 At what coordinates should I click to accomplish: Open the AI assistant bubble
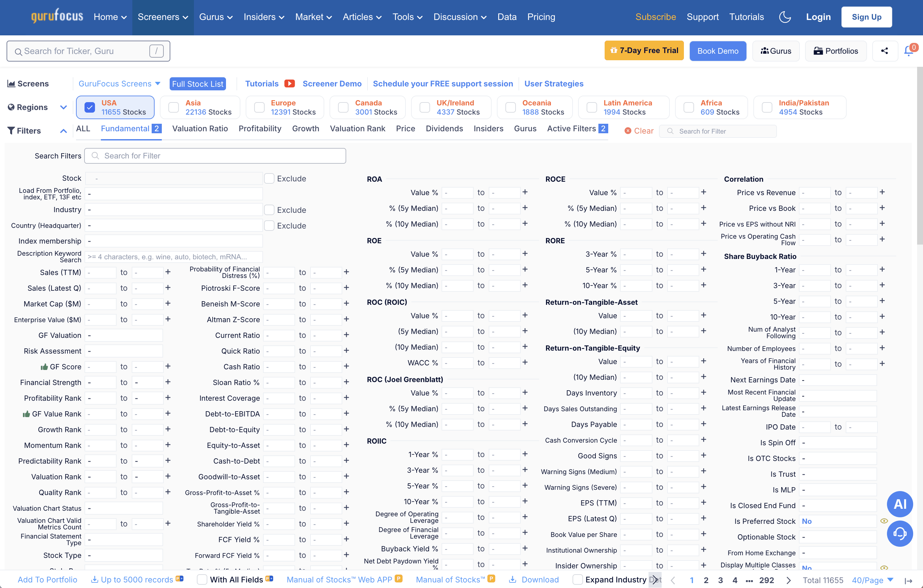900,504
